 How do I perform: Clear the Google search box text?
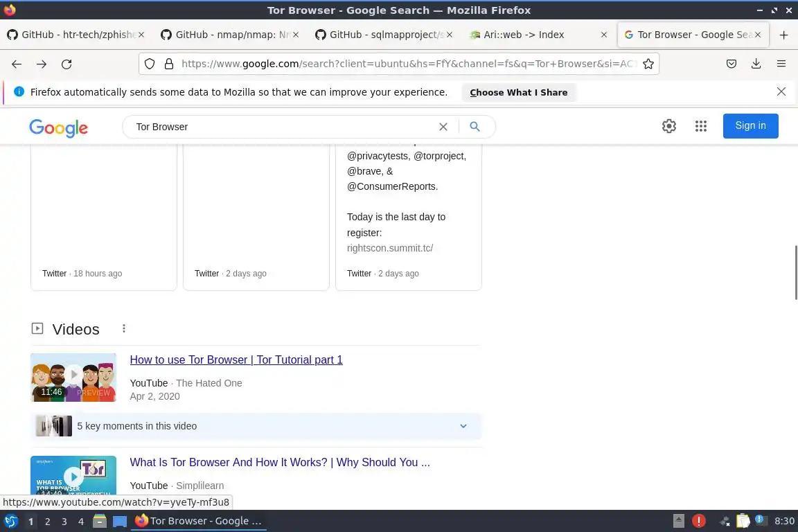[x=443, y=127]
